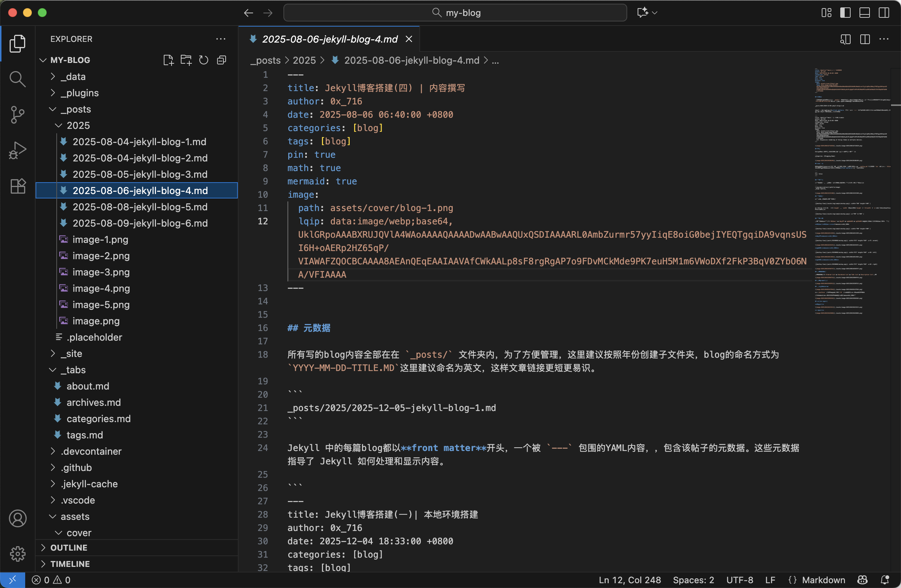The height and width of the screenshot is (588, 901).
Task: Open the Run and Debug view
Action: [17, 150]
